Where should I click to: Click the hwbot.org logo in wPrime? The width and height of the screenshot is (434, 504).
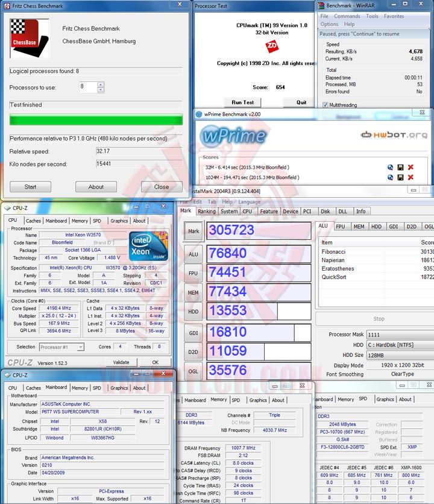tap(394, 134)
